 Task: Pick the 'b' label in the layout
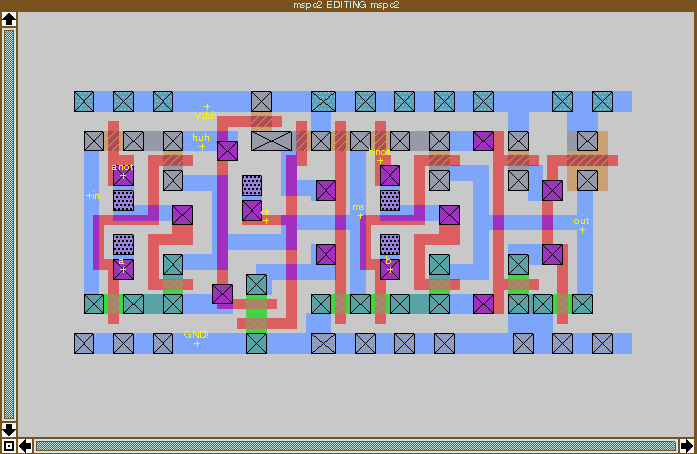coord(388,265)
